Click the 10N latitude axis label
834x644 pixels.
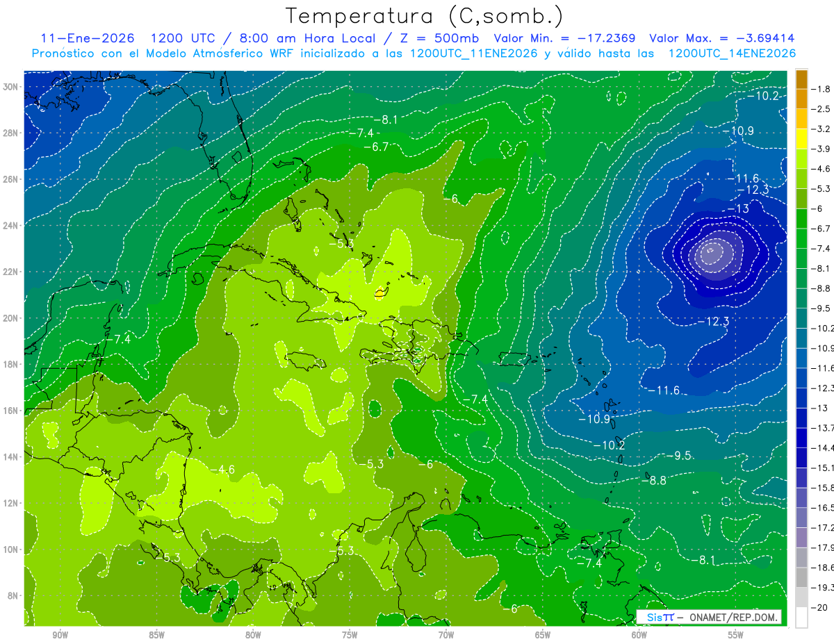[11, 550]
